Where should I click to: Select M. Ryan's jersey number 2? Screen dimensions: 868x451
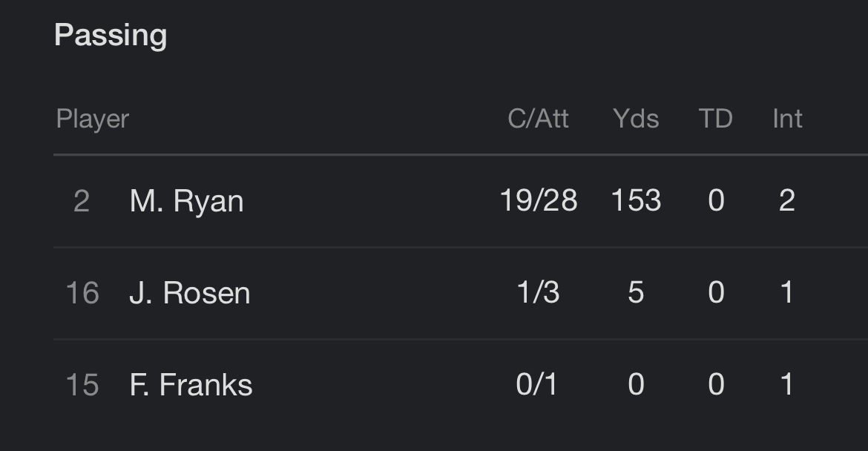(x=82, y=201)
